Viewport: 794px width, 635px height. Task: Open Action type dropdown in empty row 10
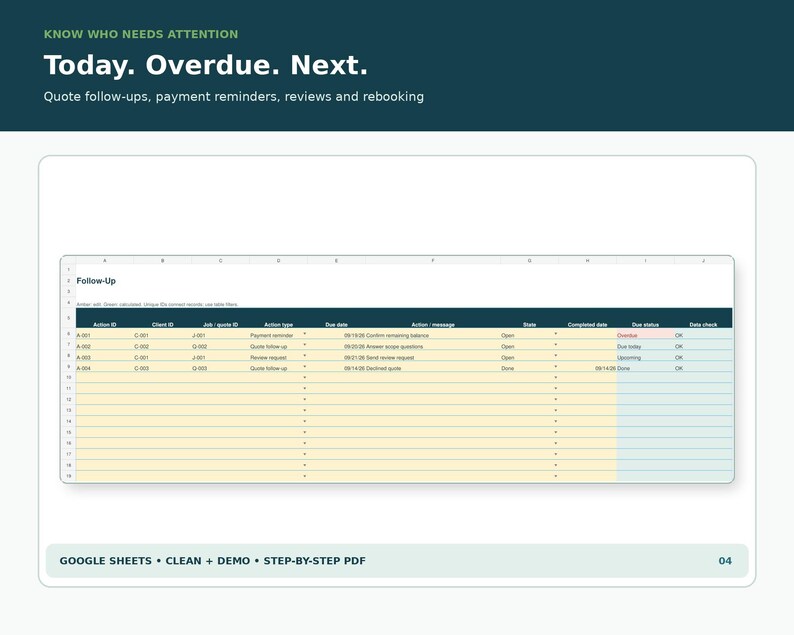pos(304,378)
